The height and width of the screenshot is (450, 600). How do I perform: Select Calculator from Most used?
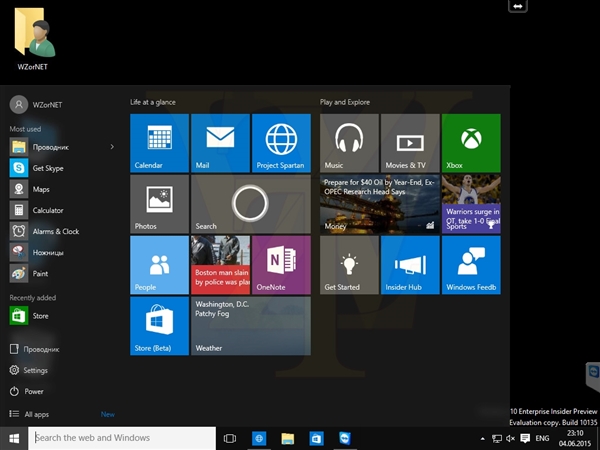(47, 210)
